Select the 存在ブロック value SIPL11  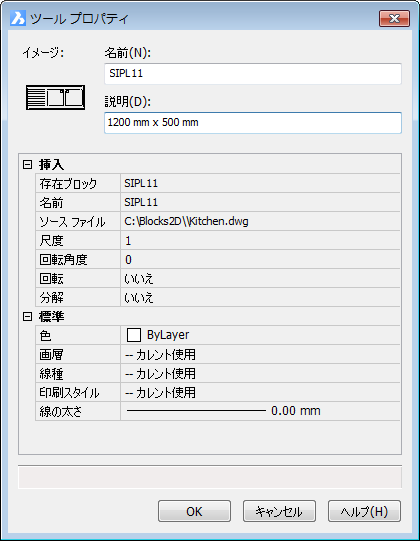[260, 183]
